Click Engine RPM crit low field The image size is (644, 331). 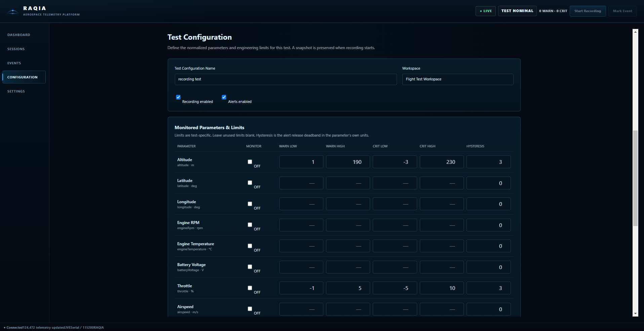pos(395,225)
